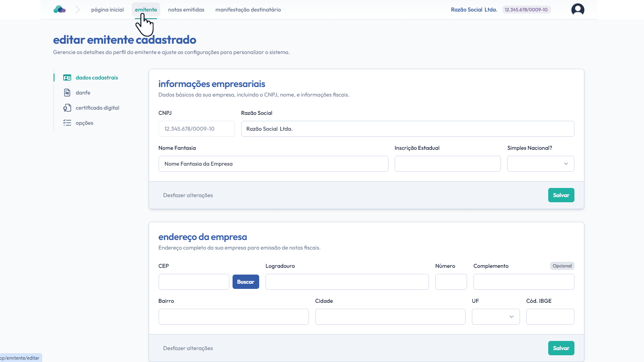
Task: Save the informações empresariais section
Action: [x=561, y=195]
